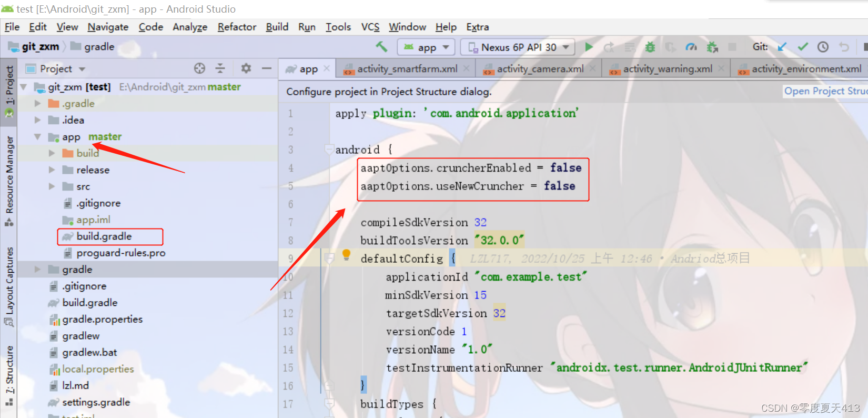Select build.gradle inside app module
Image resolution: width=868 pixels, height=418 pixels.
[104, 236]
